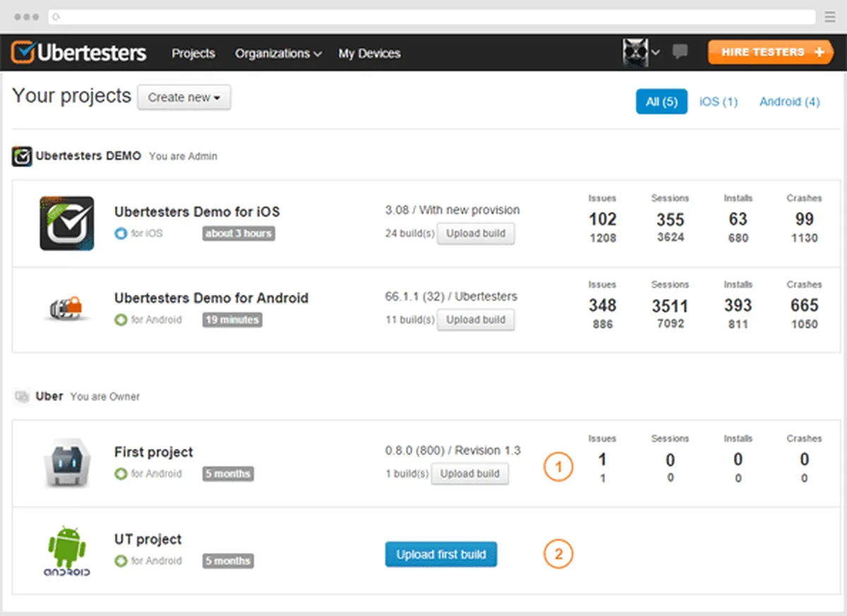Click the about 3 hours badge
Image resolution: width=847 pixels, height=616 pixels.
click(239, 234)
